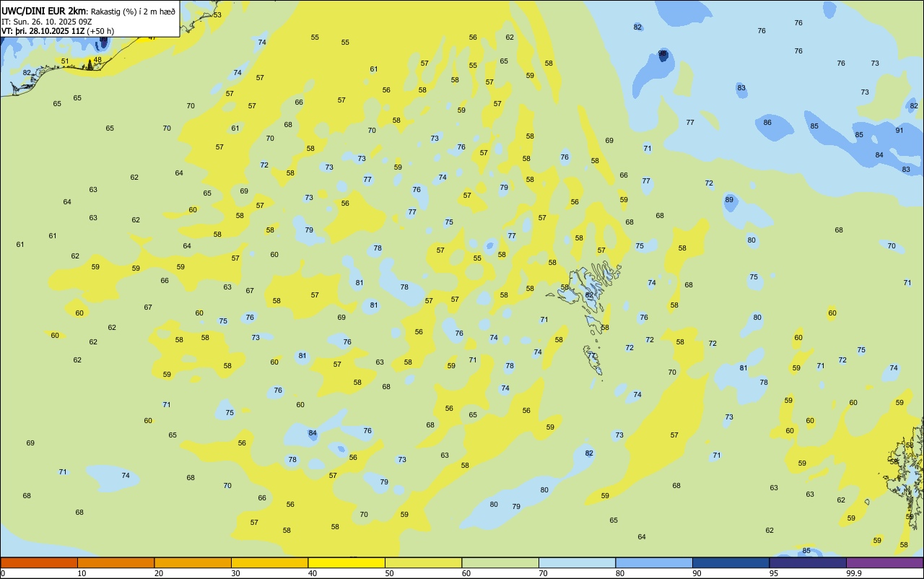Click the amber 20–30 legend swatch

(x=193, y=562)
